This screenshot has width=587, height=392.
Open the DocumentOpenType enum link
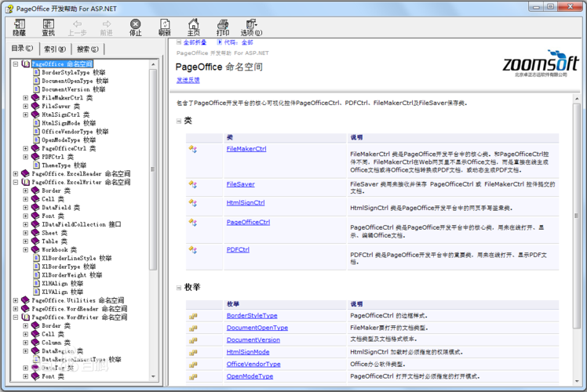tap(257, 328)
